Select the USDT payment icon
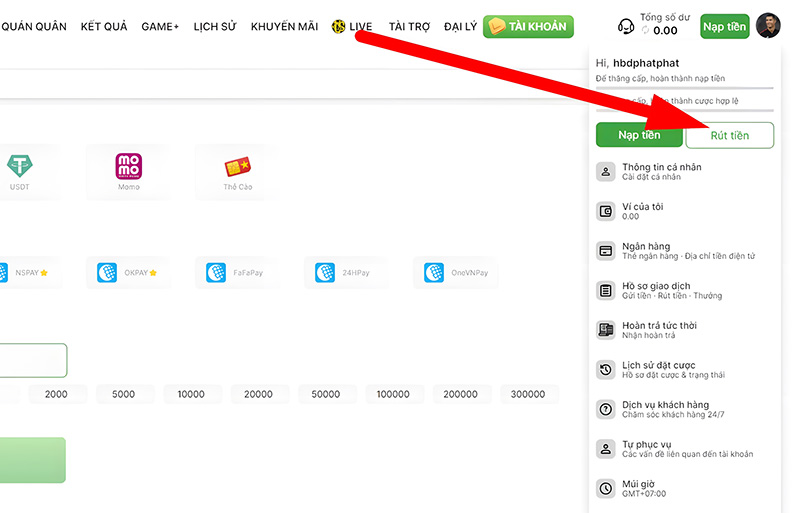 [19, 166]
